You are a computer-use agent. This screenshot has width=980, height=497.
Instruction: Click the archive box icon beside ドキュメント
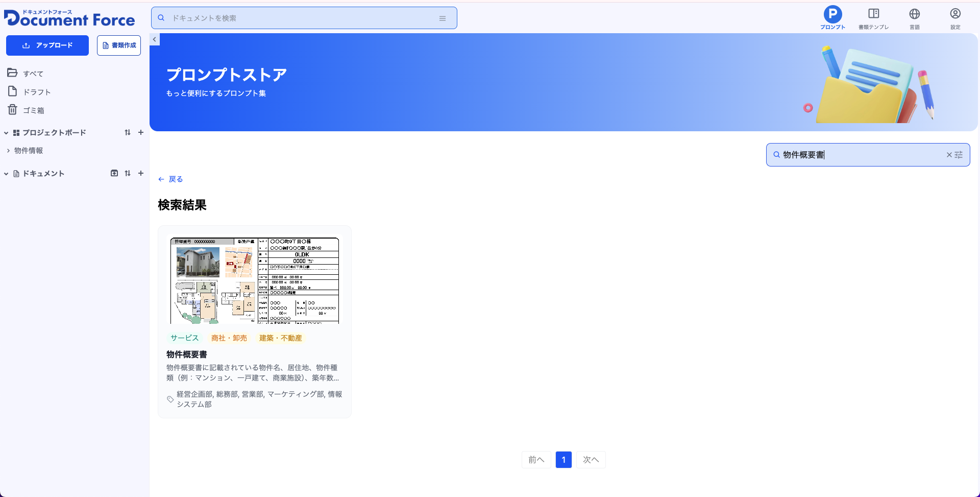click(x=114, y=173)
